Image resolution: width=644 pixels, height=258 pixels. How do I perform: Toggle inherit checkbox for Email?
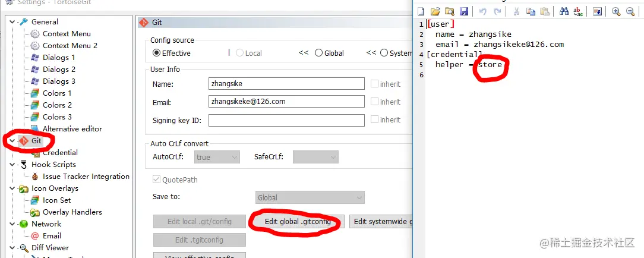click(374, 102)
